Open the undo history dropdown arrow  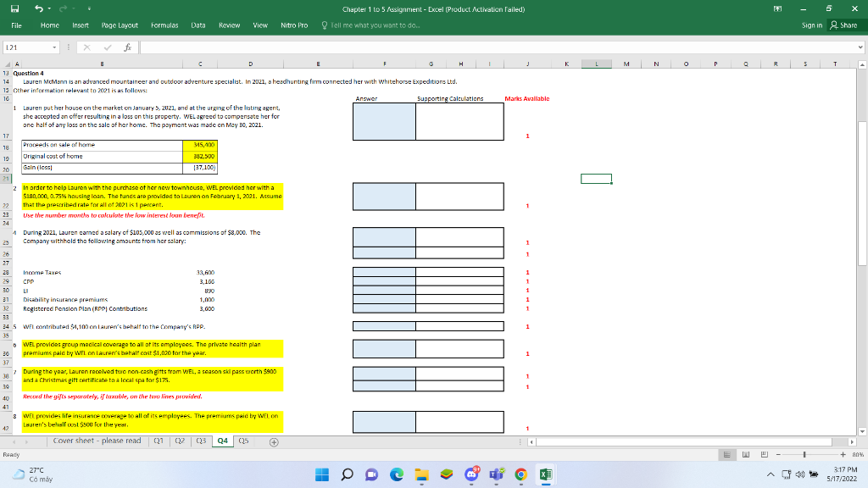tap(49, 8)
